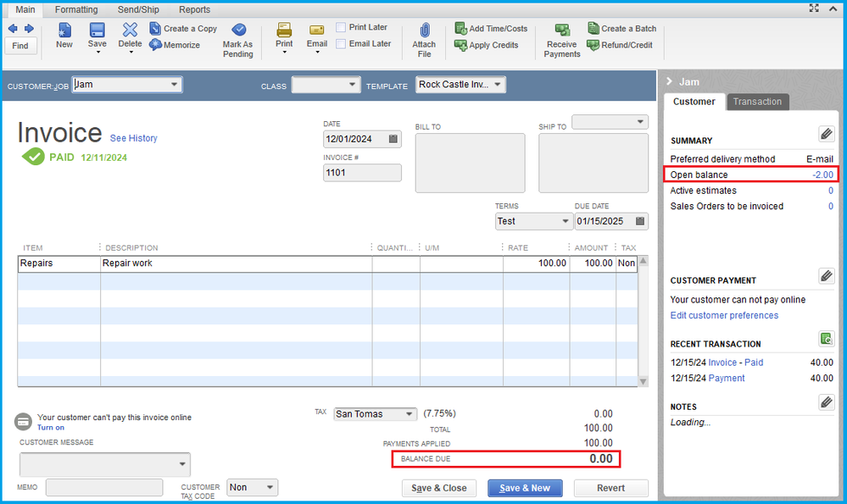The height and width of the screenshot is (504, 847).
Task: Click Save & New
Action: coord(525,488)
